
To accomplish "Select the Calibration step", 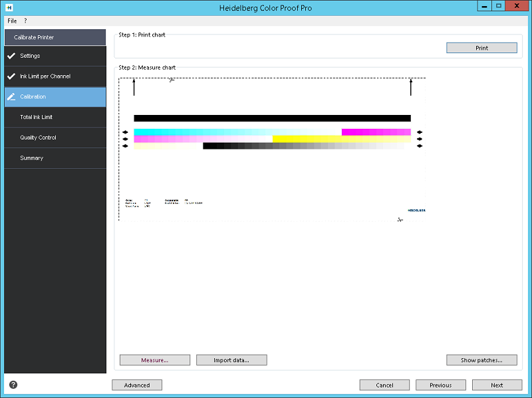I will (55, 97).
